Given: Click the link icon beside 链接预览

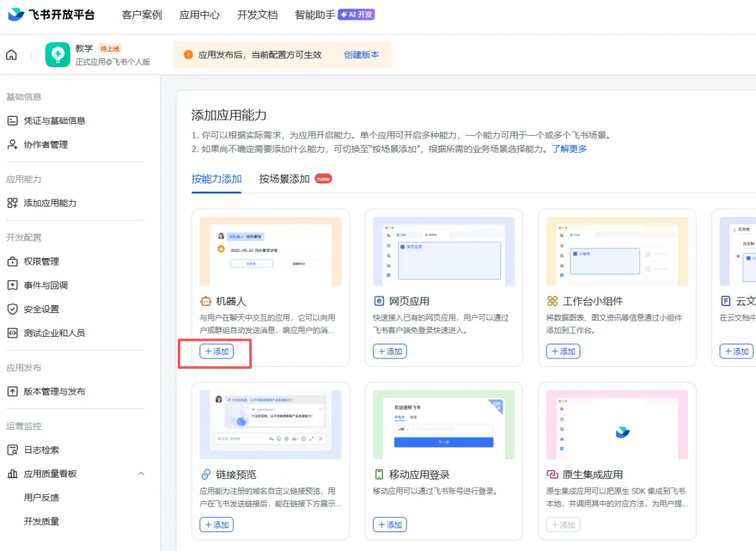Looking at the screenshot, I should point(206,475).
